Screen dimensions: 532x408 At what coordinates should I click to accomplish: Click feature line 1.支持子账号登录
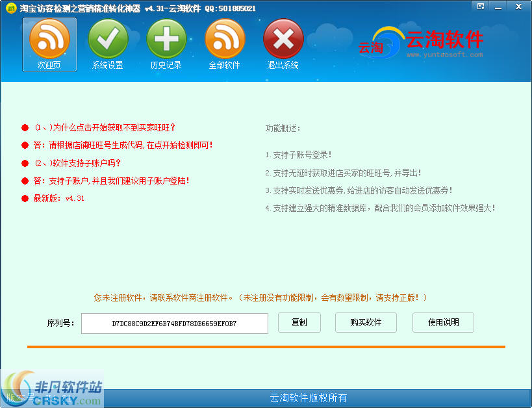point(298,155)
